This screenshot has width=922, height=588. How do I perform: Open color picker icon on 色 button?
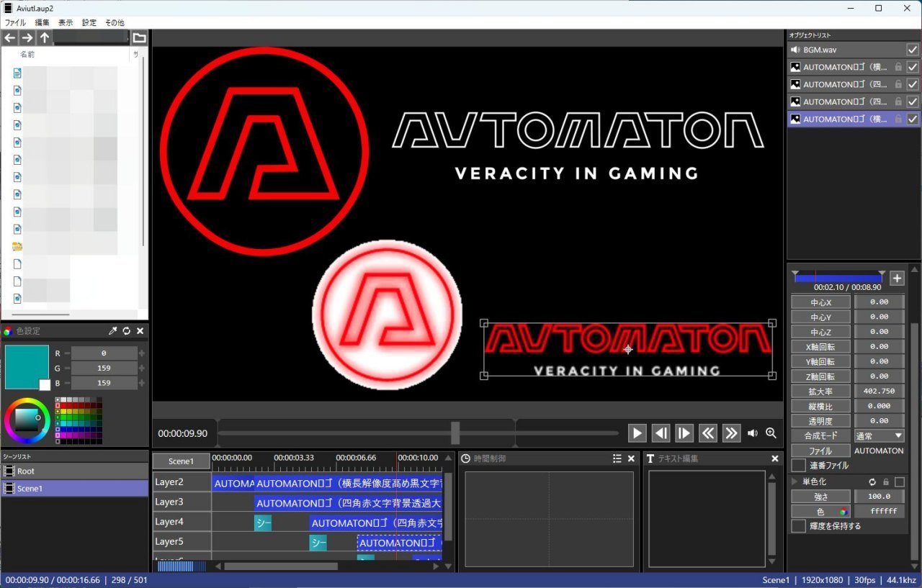coord(843,512)
